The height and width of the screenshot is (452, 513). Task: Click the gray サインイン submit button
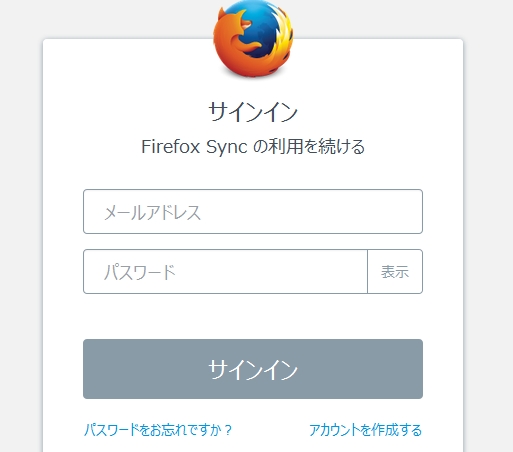(253, 369)
